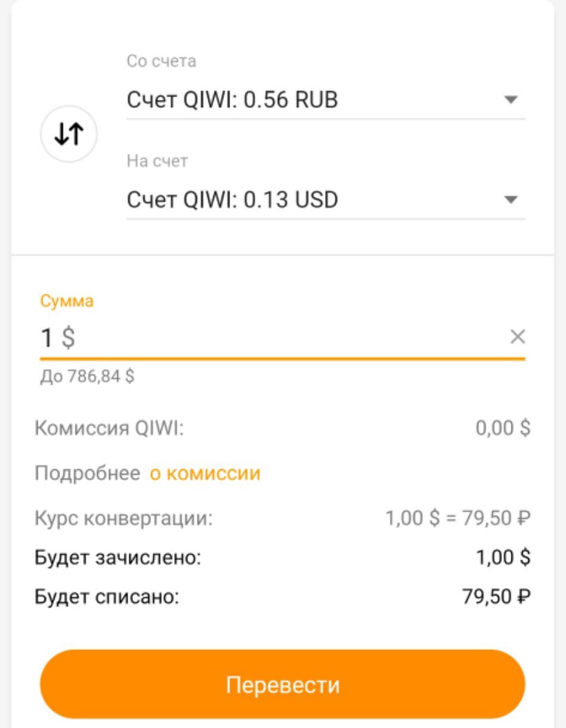Screen dimensions: 566x728
Task: Tap the 'На счет' label
Action: [x=157, y=161]
